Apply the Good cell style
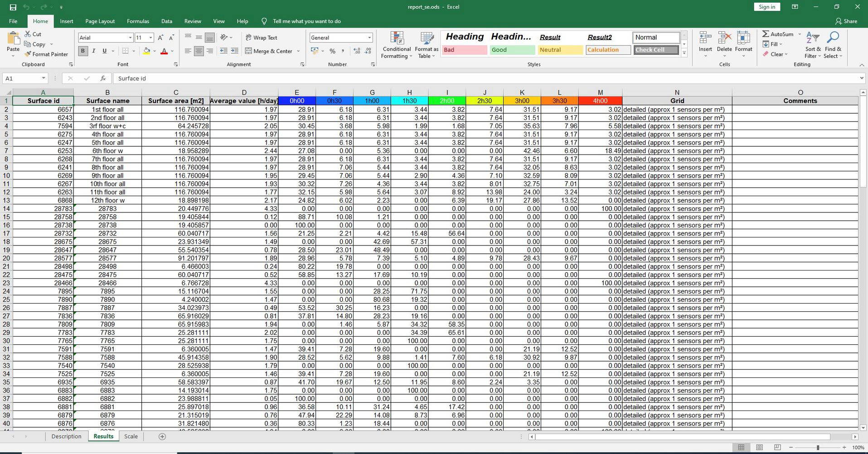 click(512, 50)
